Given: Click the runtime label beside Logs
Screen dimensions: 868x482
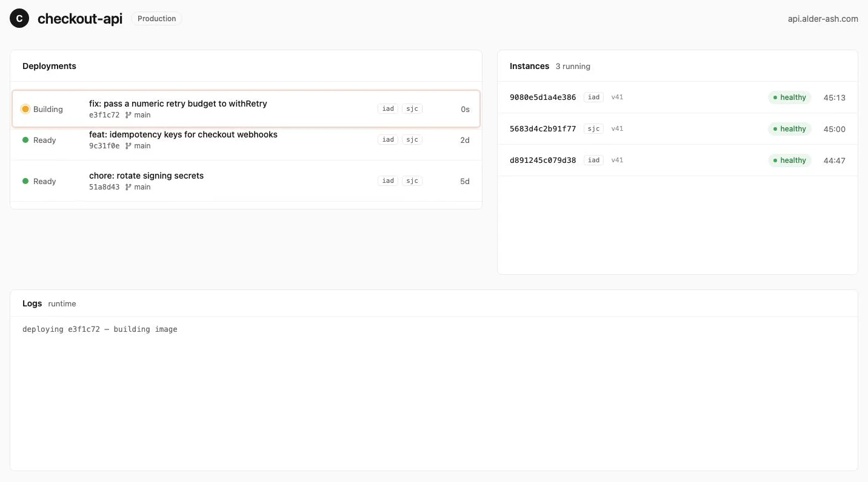Looking at the screenshot, I should pos(62,304).
